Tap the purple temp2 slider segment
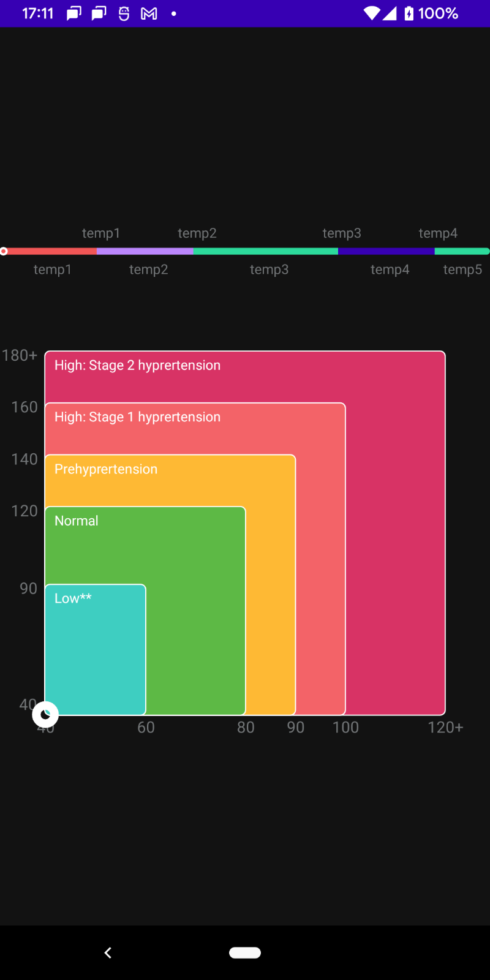This screenshot has height=980, width=490. click(x=144, y=251)
